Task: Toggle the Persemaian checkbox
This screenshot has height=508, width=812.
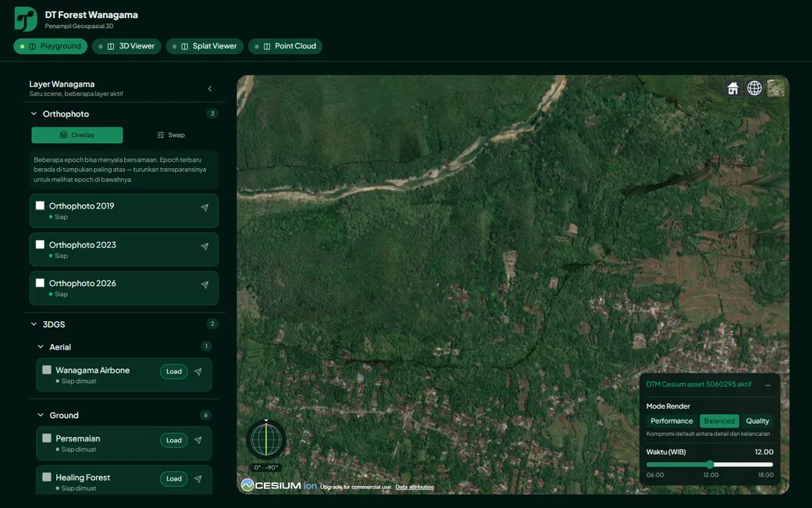Action: pos(47,438)
